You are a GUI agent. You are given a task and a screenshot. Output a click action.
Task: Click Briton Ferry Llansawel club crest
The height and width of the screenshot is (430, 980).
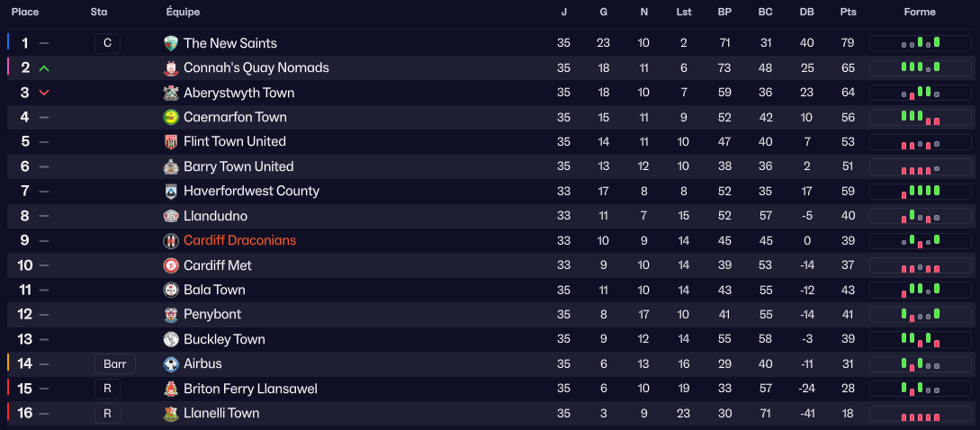(x=171, y=389)
